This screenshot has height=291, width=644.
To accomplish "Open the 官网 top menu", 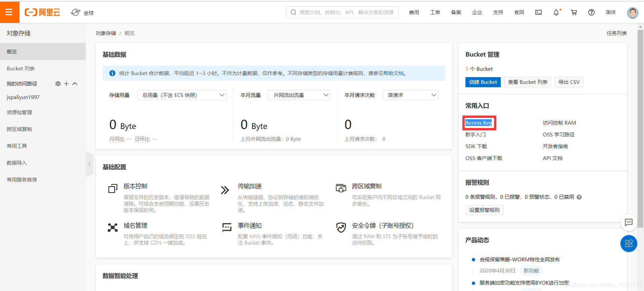I will [519, 12].
